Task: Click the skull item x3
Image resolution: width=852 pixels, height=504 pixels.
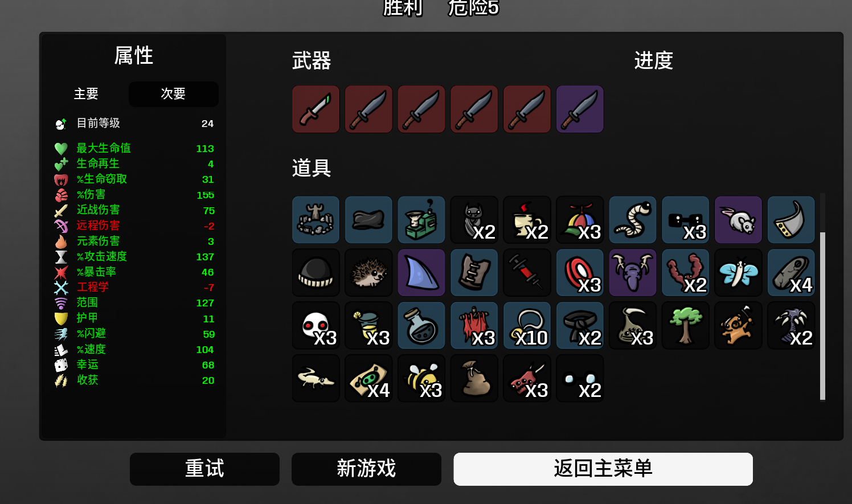Action: point(316,325)
